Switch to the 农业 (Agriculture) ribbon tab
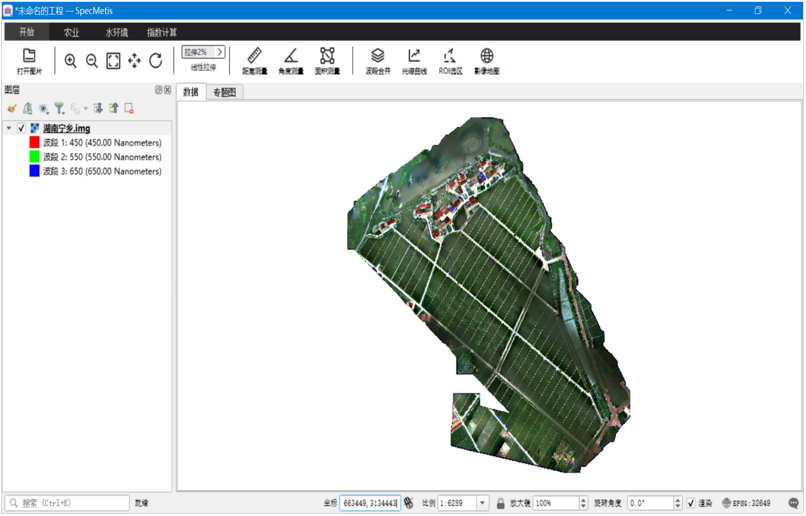 coord(71,33)
